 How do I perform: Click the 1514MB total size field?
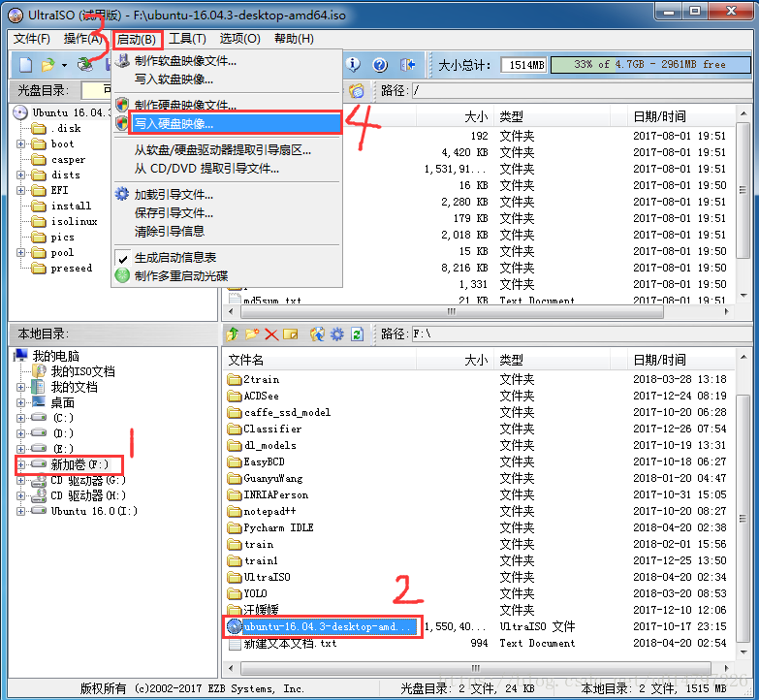[x=524, y=65]
